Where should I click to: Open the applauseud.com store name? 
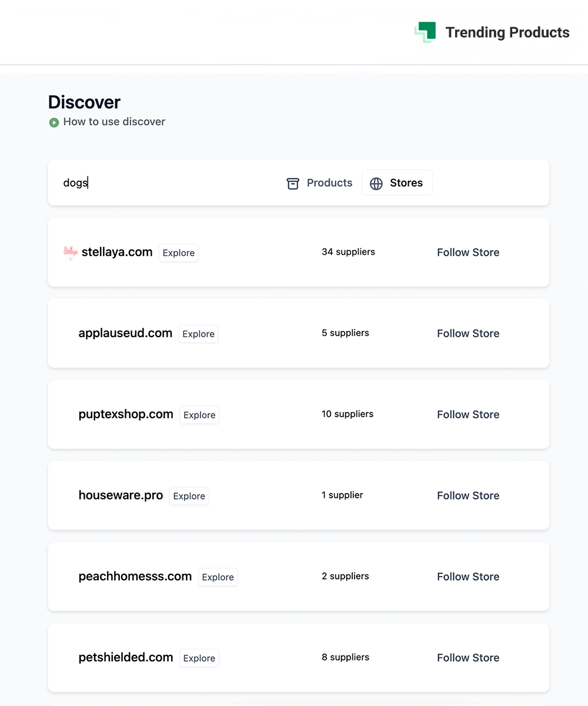[125, 333]
